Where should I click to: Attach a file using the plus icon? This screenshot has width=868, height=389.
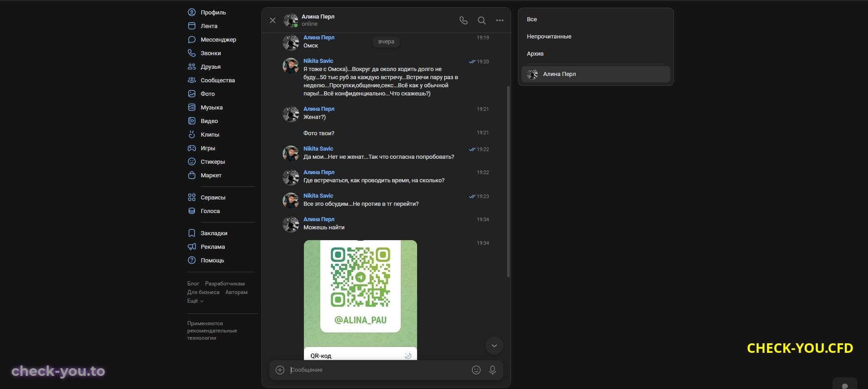pyautogui.click(x=280, y=370)
